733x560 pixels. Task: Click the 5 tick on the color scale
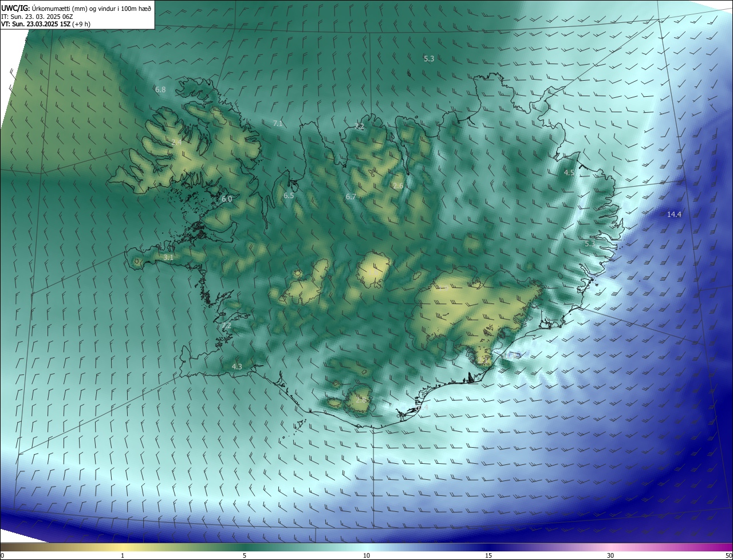[x=245, y=555]
